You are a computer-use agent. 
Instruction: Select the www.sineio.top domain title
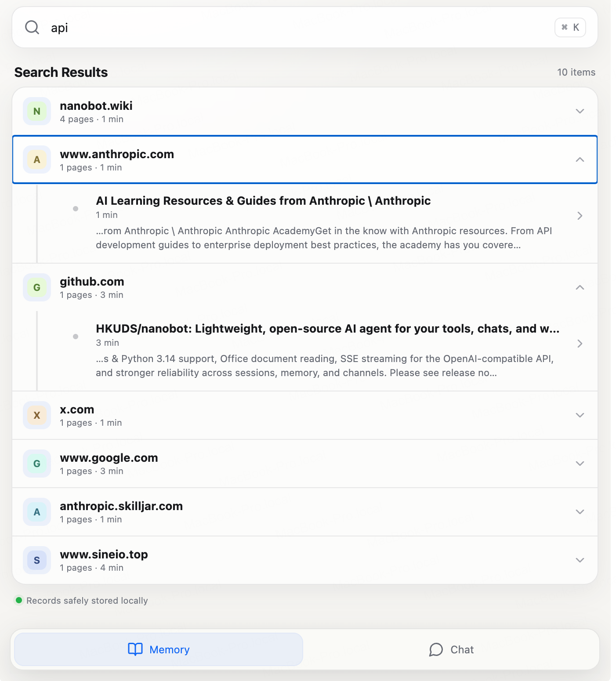[104, 554]
